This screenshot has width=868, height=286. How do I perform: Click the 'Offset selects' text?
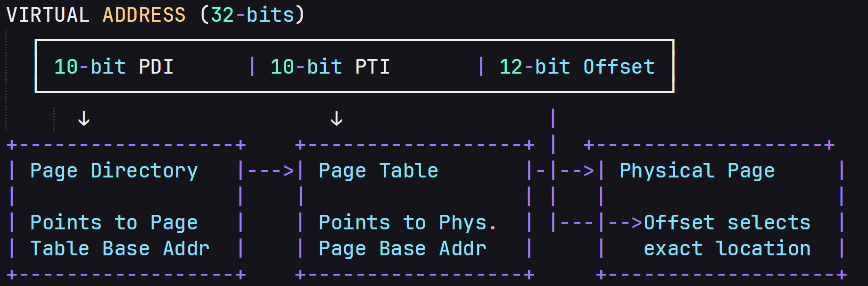point(727,222)
